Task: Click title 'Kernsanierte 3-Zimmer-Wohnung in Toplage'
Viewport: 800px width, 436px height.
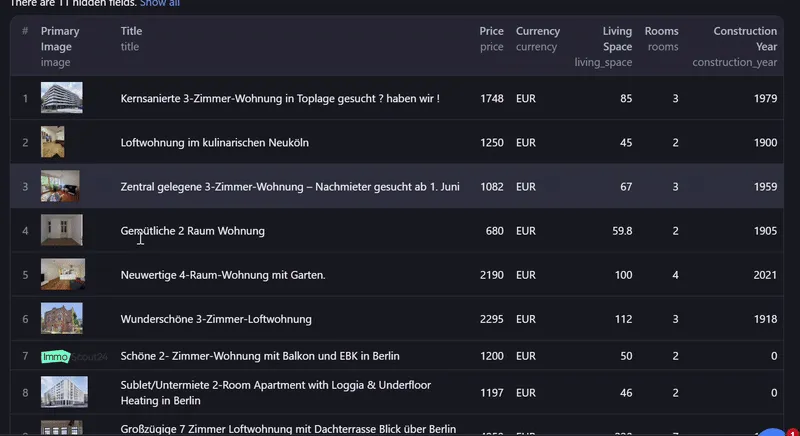Action: [280, 98]
